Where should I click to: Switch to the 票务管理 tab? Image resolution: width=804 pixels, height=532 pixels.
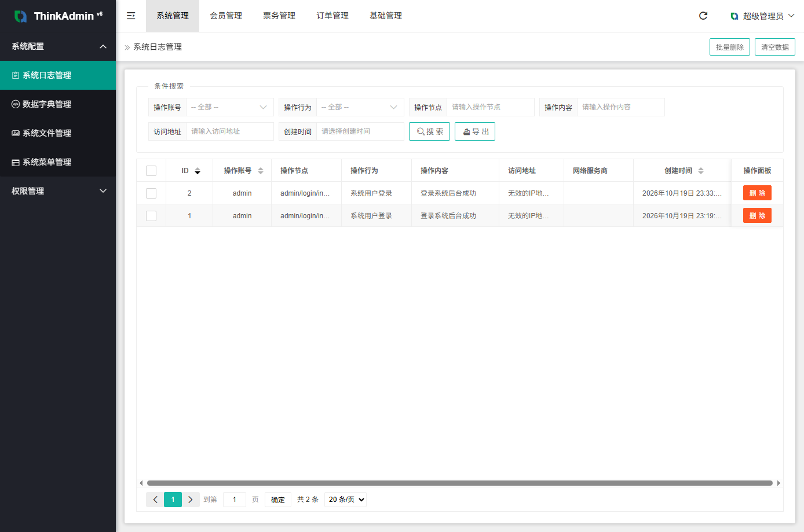click(279, 16)
